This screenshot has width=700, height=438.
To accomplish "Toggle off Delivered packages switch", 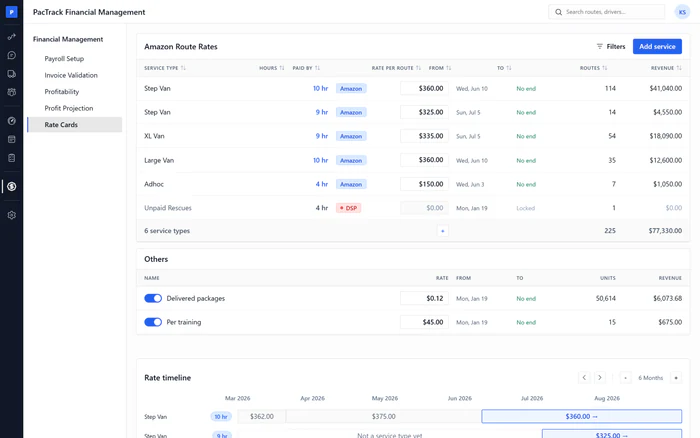I will click(153, 298).
